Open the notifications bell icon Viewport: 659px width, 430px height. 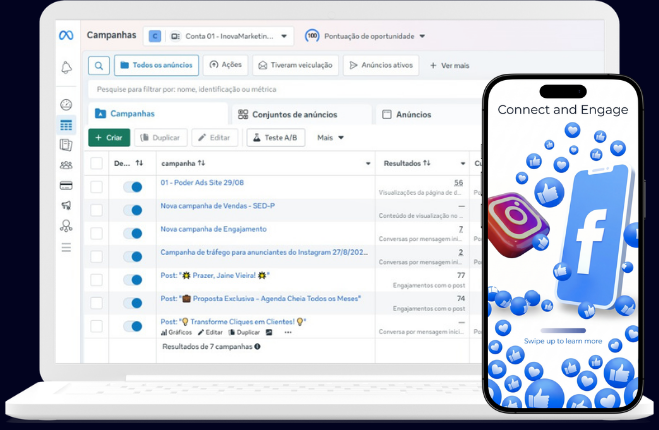click(x=66, y=67)
